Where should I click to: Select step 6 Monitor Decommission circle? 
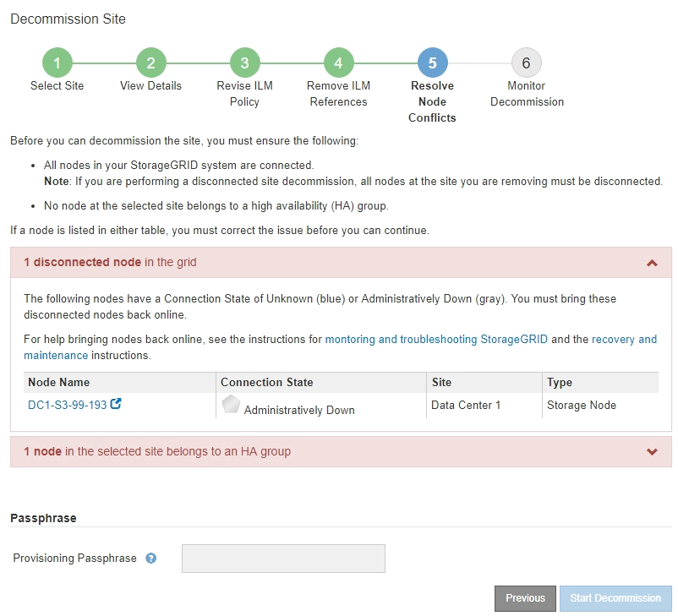pyautogui.click(x=526, y=63)
